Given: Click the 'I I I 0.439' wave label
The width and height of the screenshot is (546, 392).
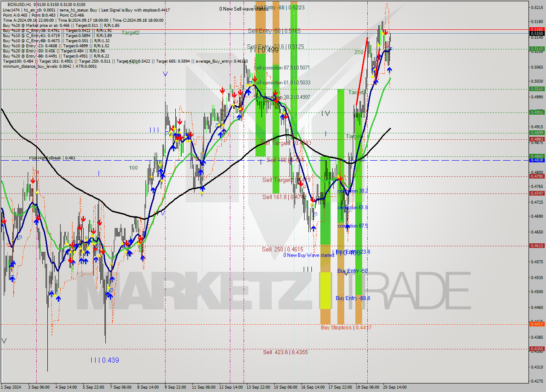Looking at the screenshot, I should pos(105,360).
